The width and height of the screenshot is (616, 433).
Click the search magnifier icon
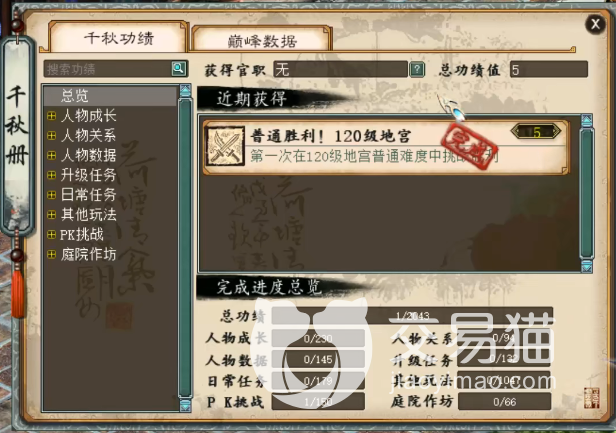[179, 68]
